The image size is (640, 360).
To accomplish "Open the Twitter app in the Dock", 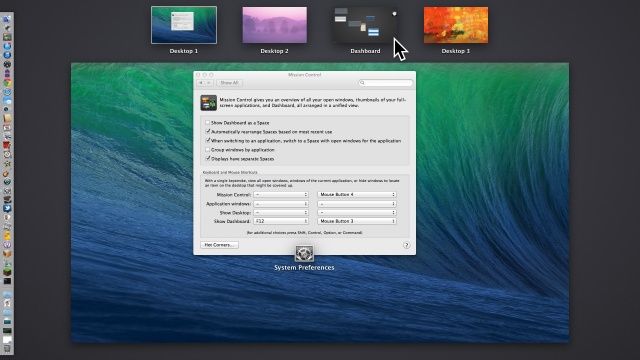I will click(7, 208).
